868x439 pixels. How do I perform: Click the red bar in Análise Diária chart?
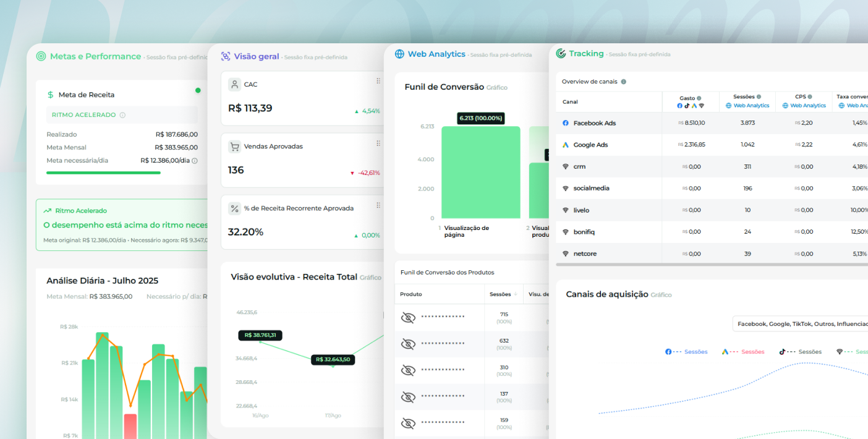130,426
